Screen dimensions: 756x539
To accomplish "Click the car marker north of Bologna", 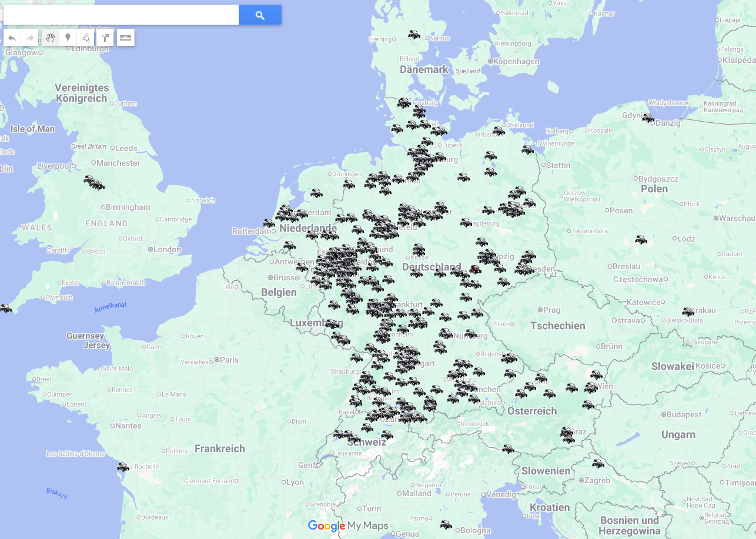I will pos(446,524).
